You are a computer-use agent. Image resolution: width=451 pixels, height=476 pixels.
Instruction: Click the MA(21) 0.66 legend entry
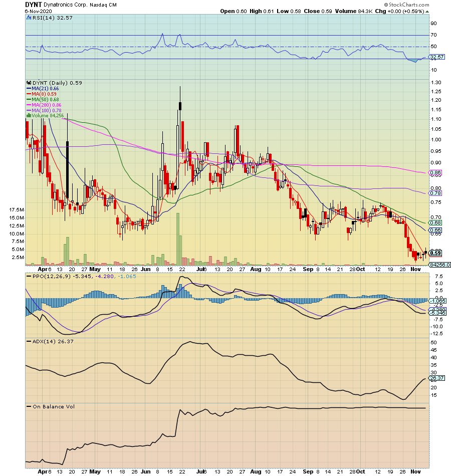[x=45, y=89]
